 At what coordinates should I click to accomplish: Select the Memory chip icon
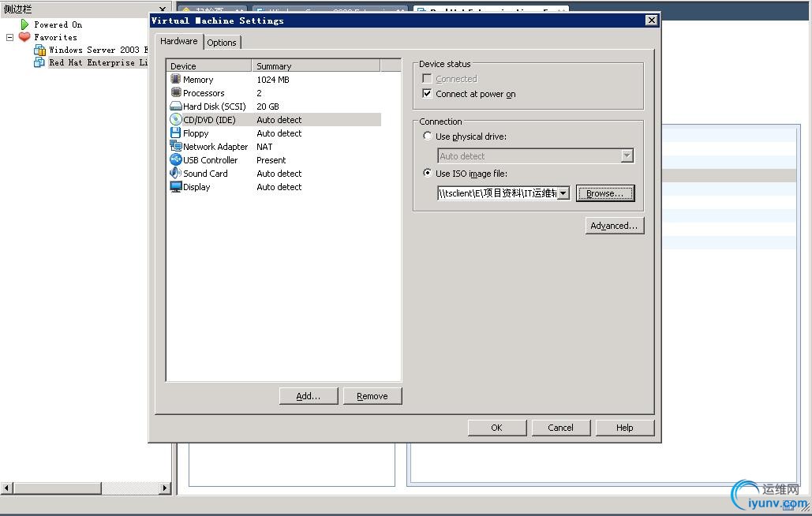tap(175, 79)
